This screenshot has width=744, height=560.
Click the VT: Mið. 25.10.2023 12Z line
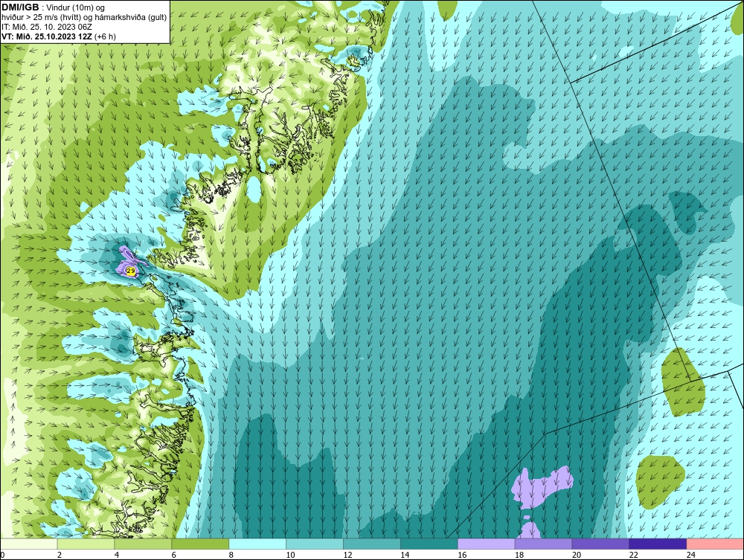pos(58,36)
